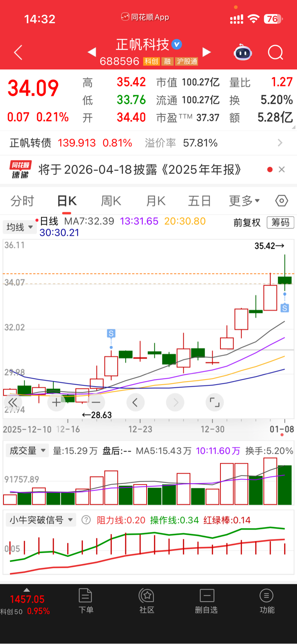This screenshot has width=297, height=644.
Task: Tap the 同花顺App return label at the top
Action: tap(145, 17)
